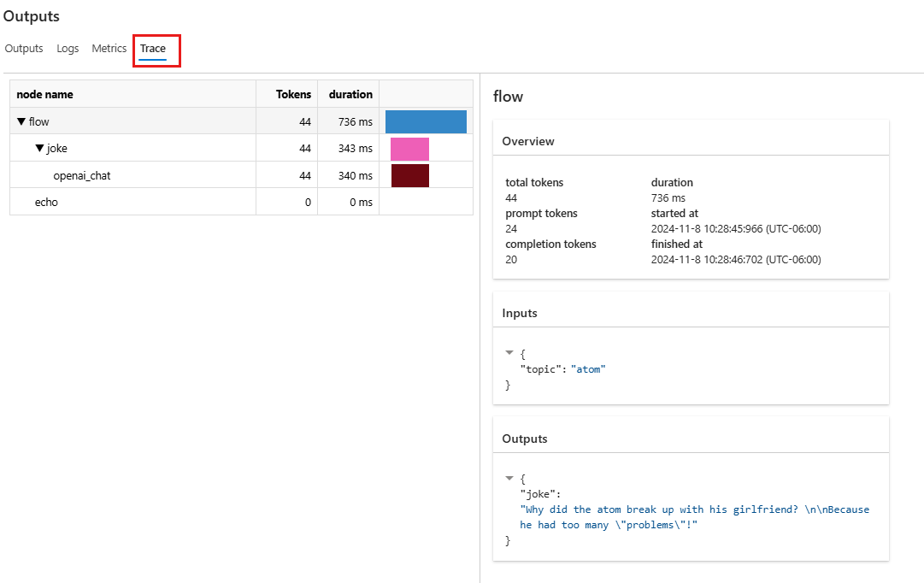Click the node name column header
Image resolution: width=924 pixels, height=583 pixels.
(45, 94)
